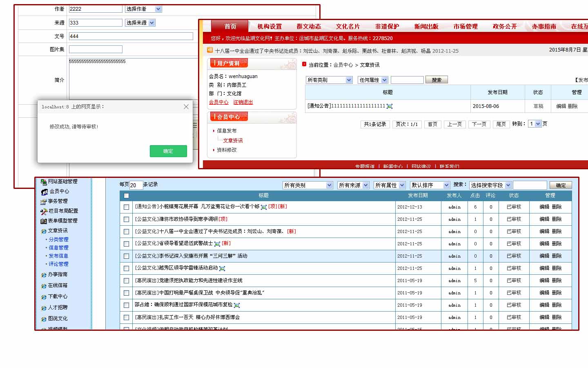Viewport: 588px width, 368px height.
Task: Open the 新闻出版 navigation tab
Action: (x=426, y=27)
